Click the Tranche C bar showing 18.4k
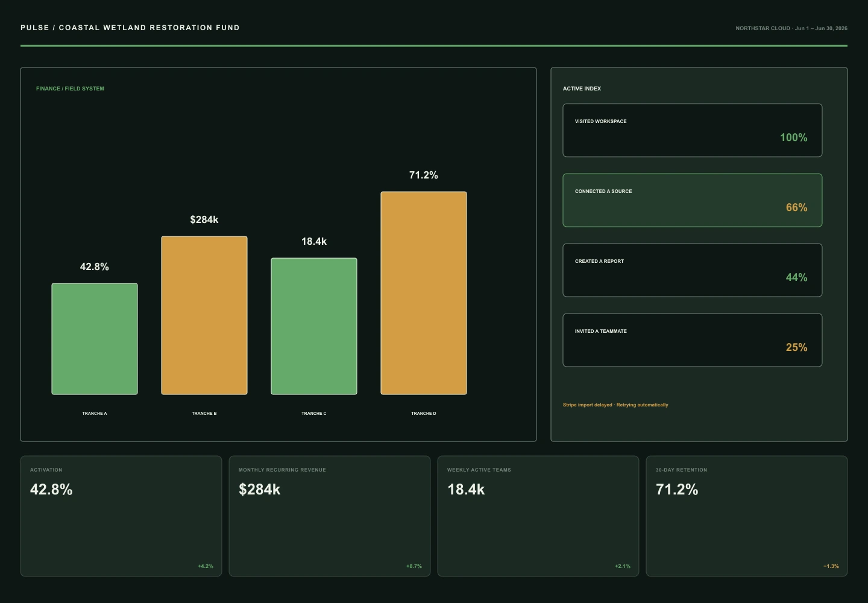 (314, 326)
